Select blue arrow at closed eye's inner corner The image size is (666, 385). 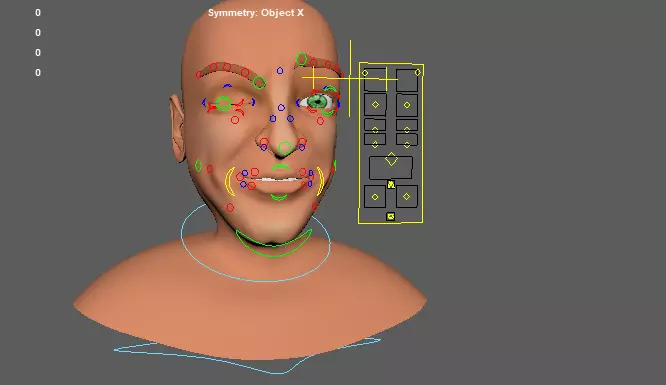tap(254, 102)
